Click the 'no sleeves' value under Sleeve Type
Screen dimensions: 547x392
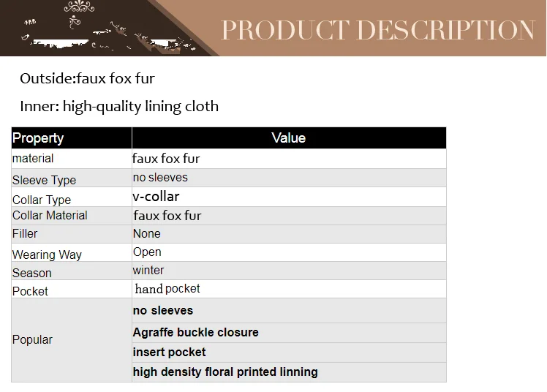(x=160, y=178)
